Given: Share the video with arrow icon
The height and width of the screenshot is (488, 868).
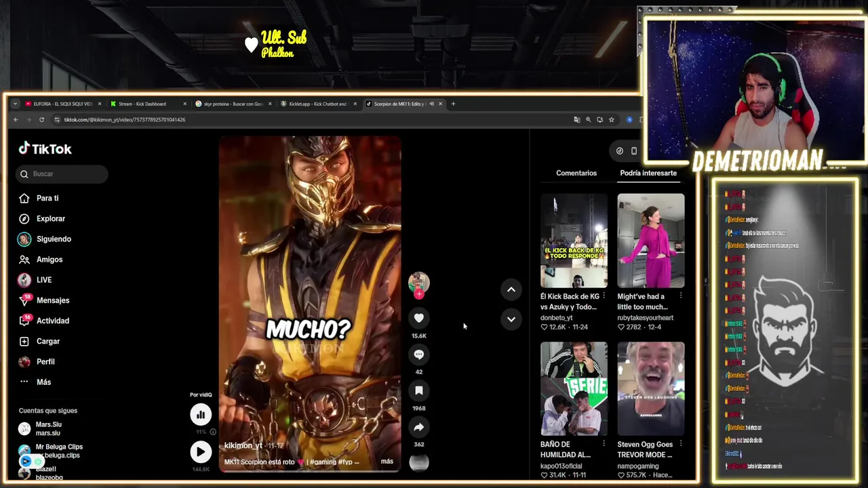Looking at the screenshot, I should click(418, 427).
